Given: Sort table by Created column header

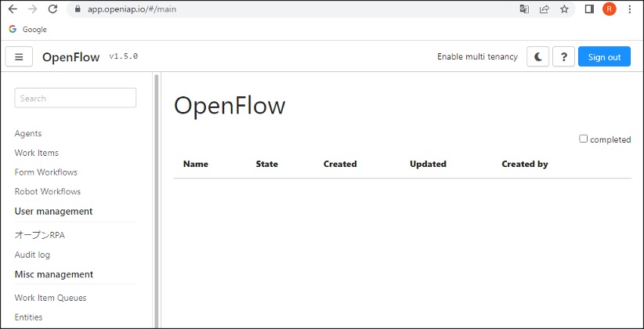Looking at the screenshot, I should (340, 164).
